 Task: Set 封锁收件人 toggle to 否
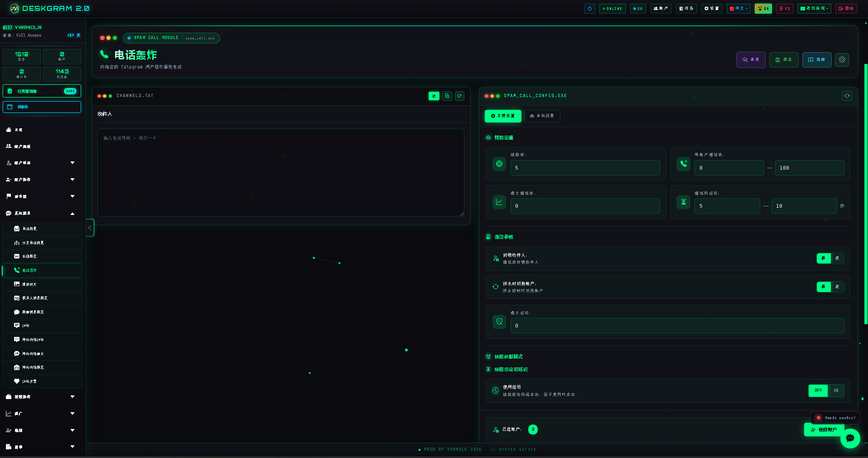pos(824,258)
